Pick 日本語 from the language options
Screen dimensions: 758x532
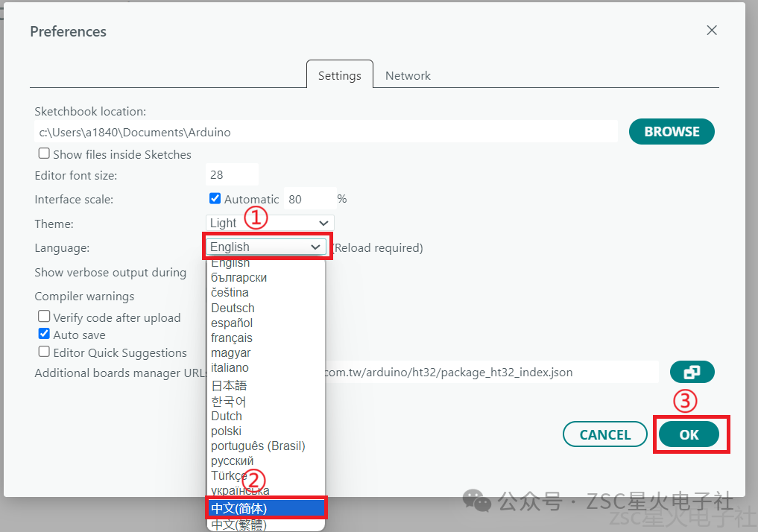[x=266, y=386]
